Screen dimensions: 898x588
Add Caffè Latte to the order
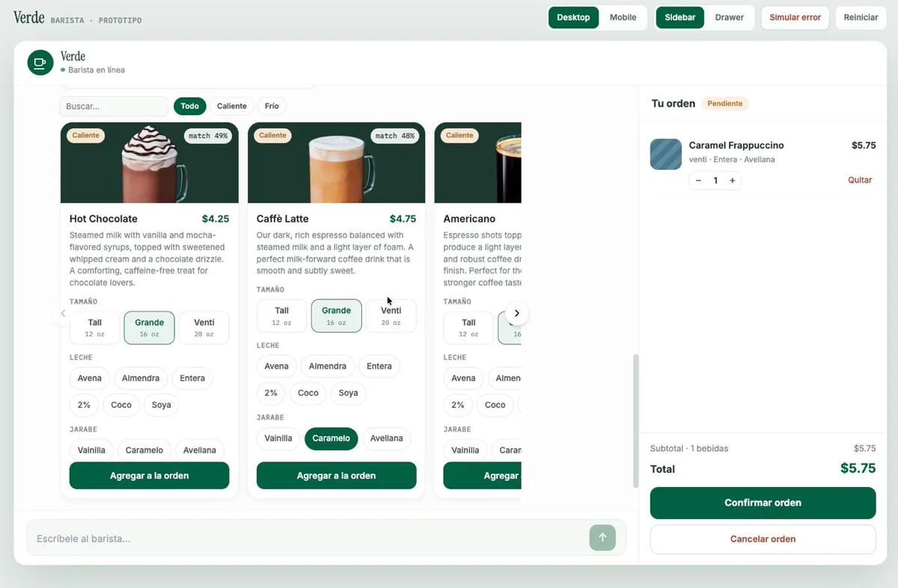(336, 476)
